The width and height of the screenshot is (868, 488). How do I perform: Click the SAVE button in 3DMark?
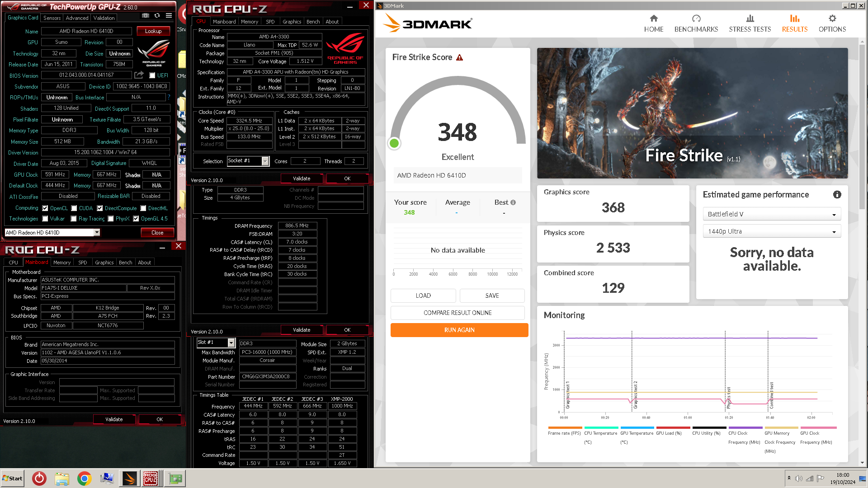tap(492, 296)
